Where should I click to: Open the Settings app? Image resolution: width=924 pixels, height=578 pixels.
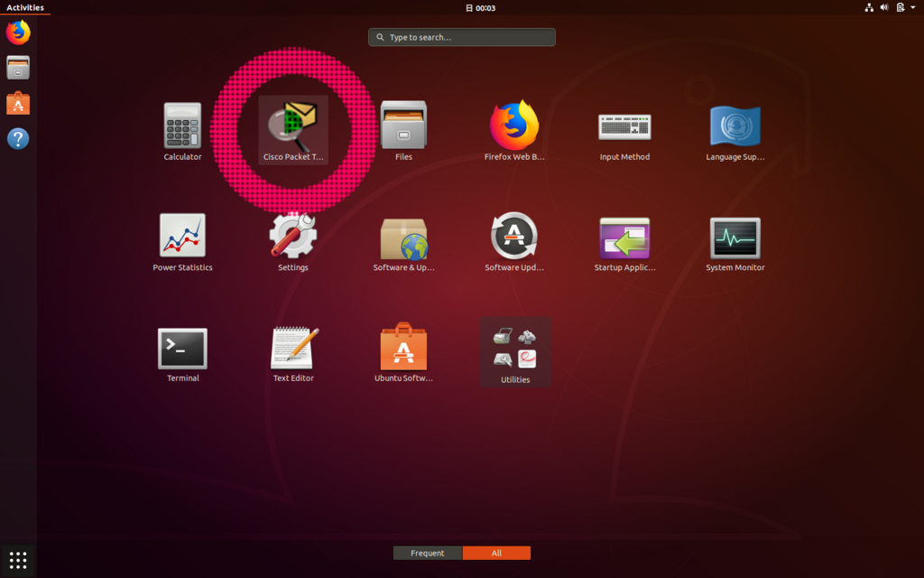(x=293, y=241)
